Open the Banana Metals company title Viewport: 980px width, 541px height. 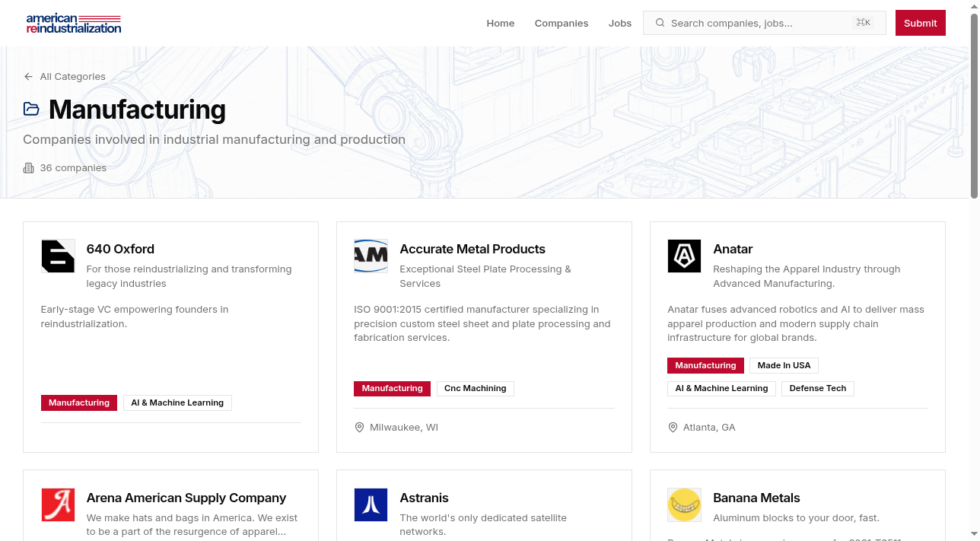756,498
